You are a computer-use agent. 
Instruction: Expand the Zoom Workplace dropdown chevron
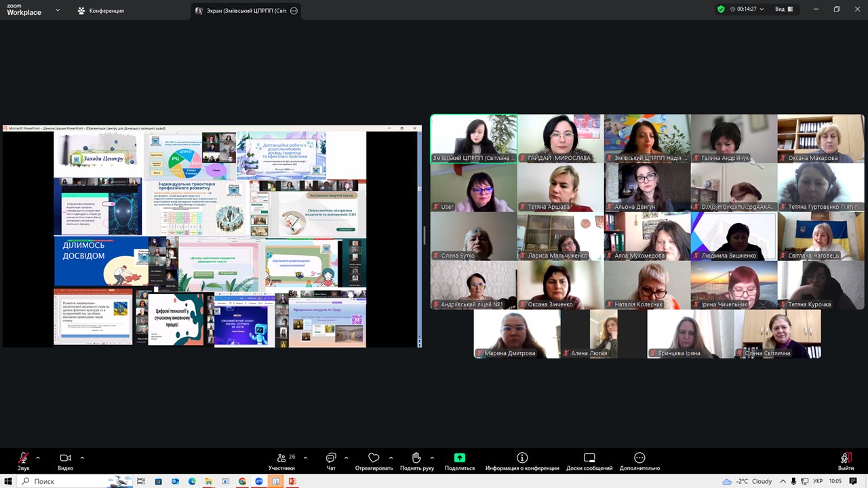pyautogui.click(x=57, y=11)
